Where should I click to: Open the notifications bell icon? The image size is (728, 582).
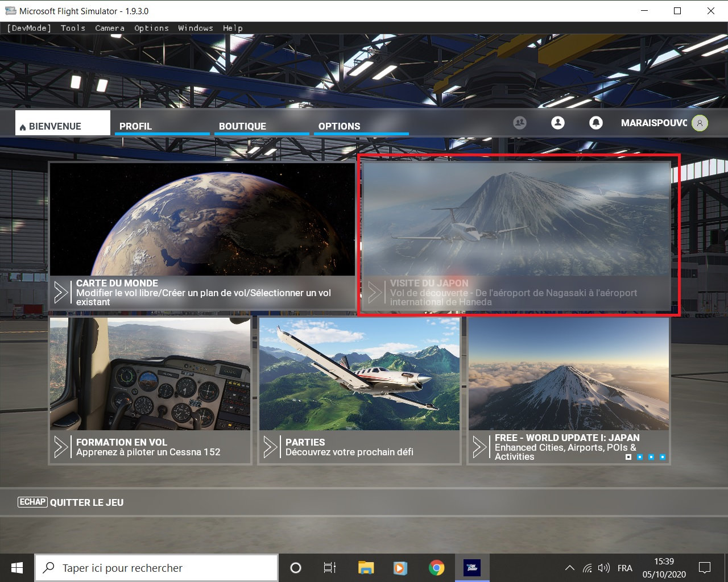(596, 123)
